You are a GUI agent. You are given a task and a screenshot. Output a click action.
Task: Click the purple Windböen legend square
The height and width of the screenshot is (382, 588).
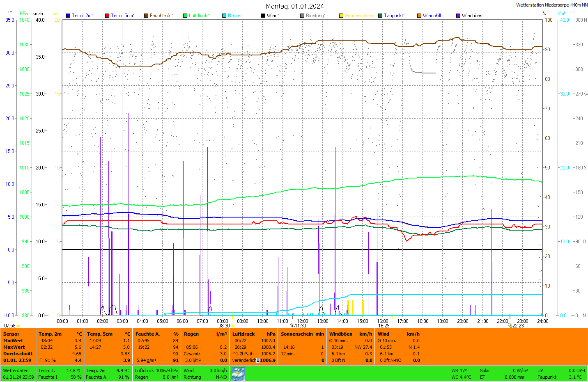[x=458, y=16]
